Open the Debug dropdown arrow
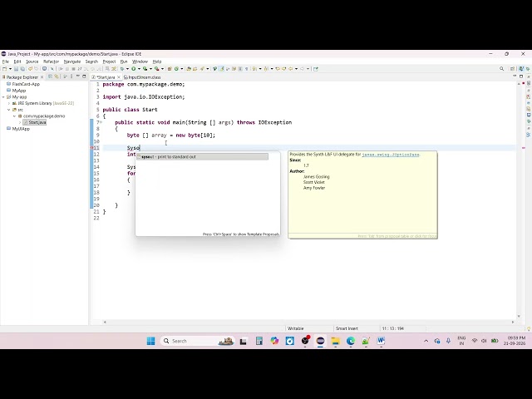The image size is (532, 399). coord(127,69)
